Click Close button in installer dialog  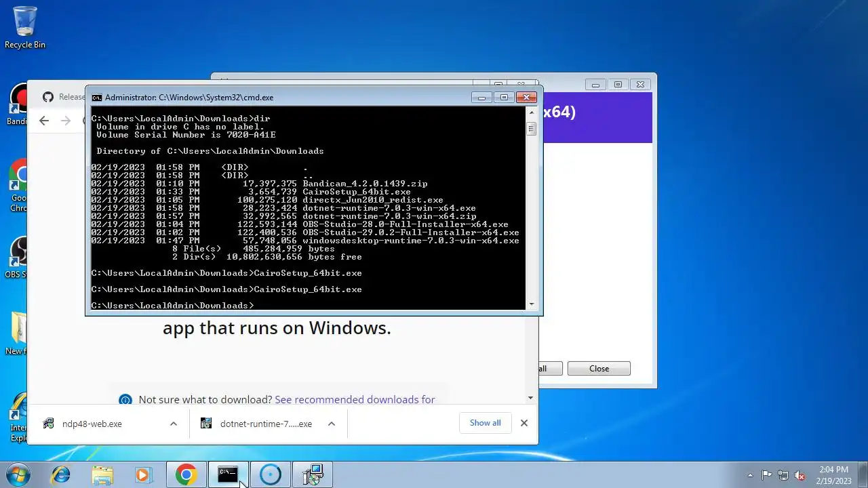tap(599, 369)
